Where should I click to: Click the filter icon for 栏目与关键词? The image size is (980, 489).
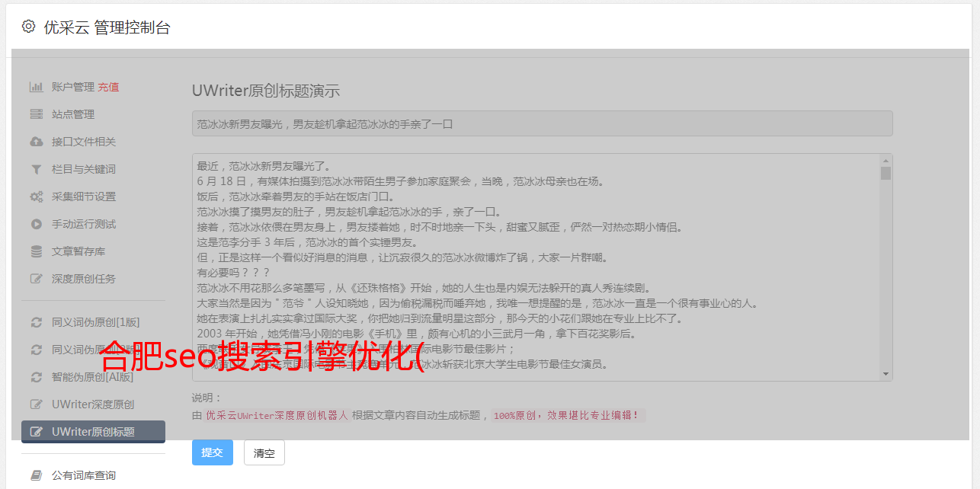(36, 169)
